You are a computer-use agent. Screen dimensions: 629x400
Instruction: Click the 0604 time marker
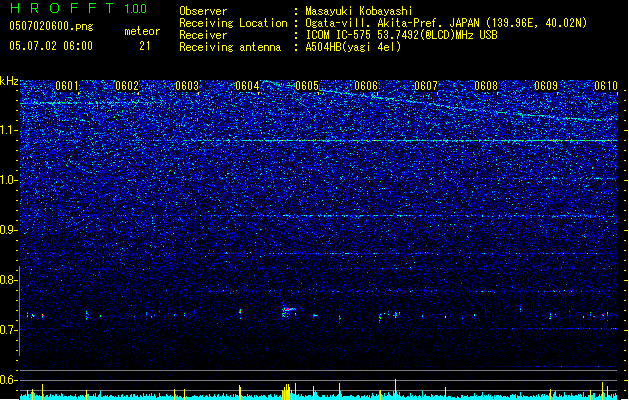coord(247,86)
